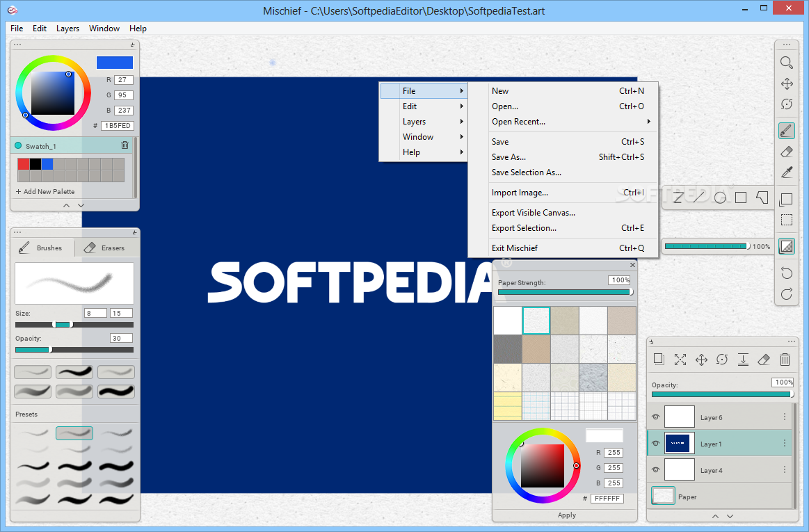Open the Layer 4 options dots menu

(785, 469)
